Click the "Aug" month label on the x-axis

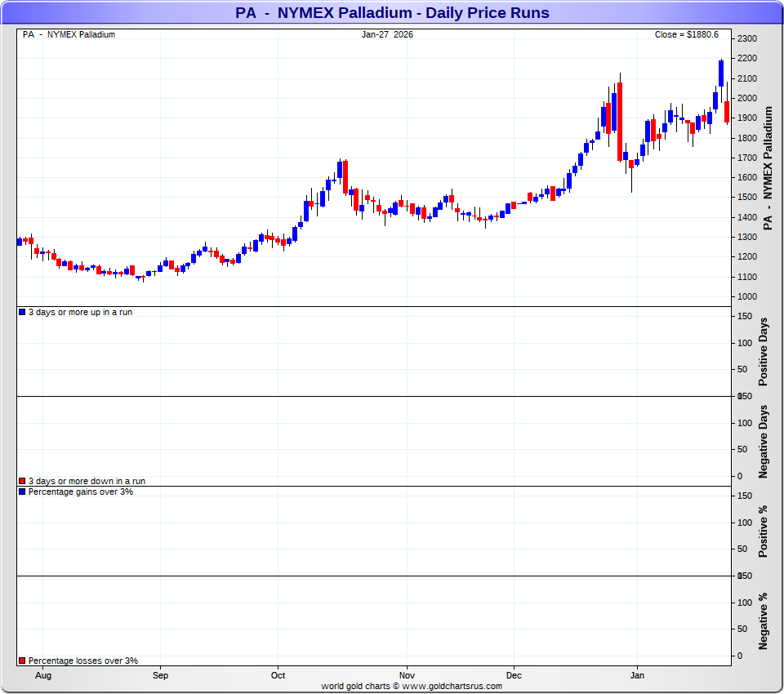43,675
